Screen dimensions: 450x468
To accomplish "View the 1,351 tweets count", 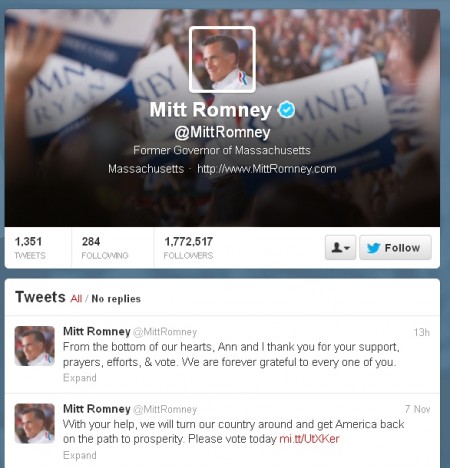I will (x=30, y=248).
